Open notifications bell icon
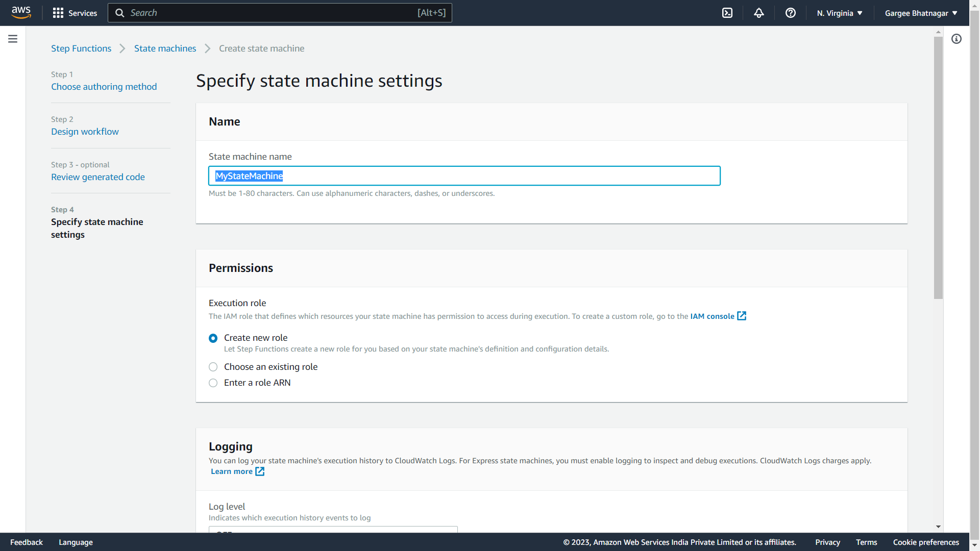 tap(759, 13)
